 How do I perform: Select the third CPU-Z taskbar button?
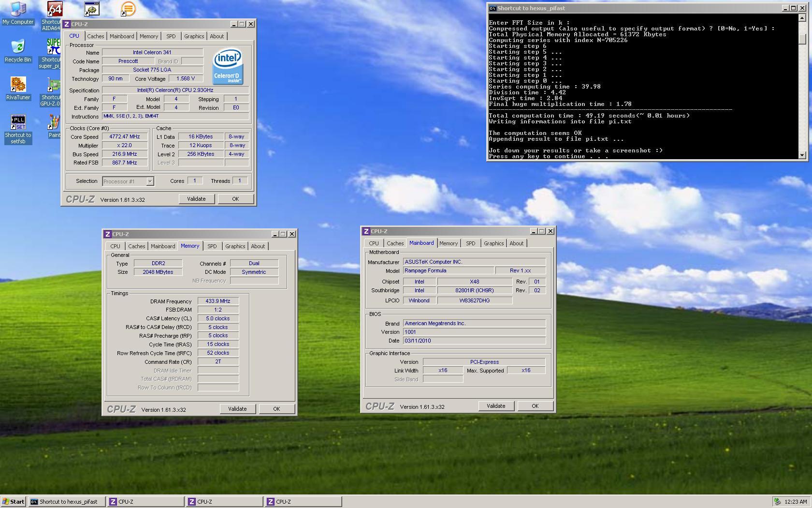(304, 502)
